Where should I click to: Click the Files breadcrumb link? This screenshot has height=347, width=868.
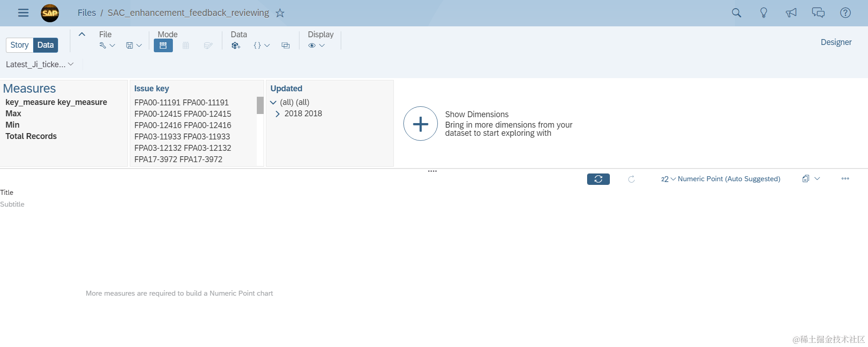(x=87, y=13)
